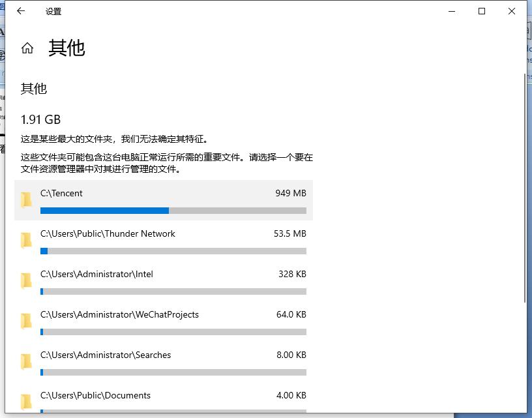Image resolution: width=532 pixels, height=418 pixels.
Task: Click the Intel folder icon
Action: (x=26, y=282)
